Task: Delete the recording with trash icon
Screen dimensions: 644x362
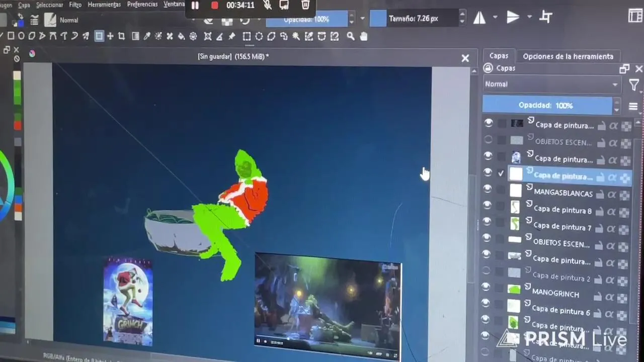Action: point(305,5)
